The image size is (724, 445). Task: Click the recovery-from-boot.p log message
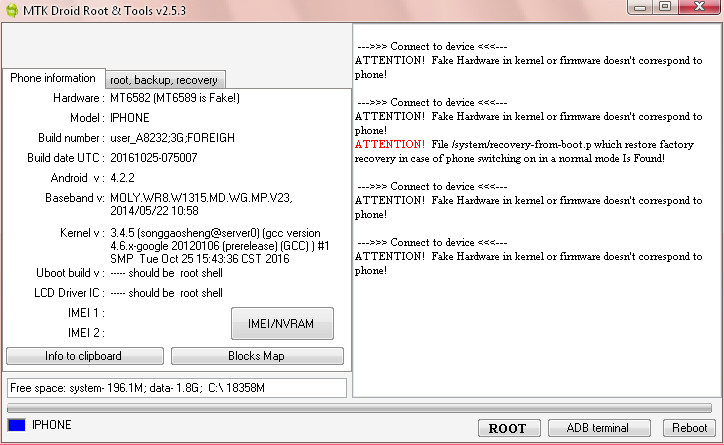pos(524,151)
